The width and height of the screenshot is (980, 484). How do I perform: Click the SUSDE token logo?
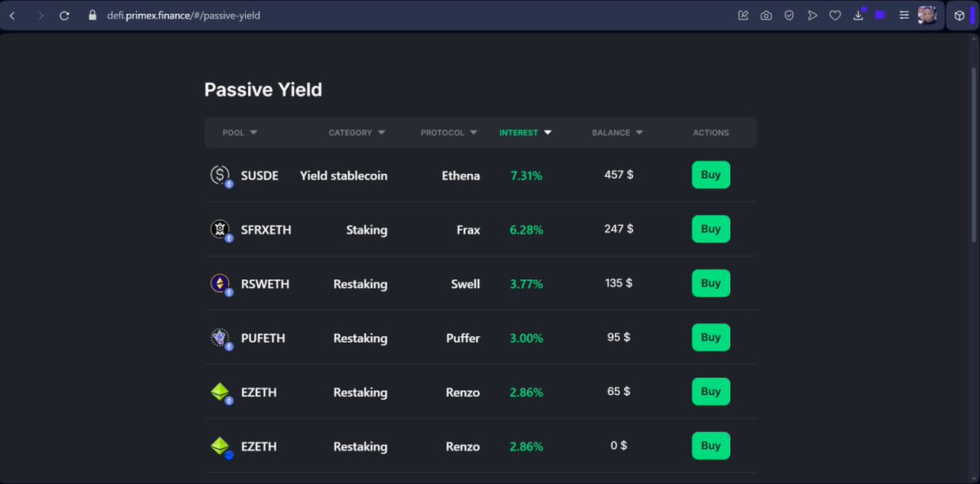[220, 175]
